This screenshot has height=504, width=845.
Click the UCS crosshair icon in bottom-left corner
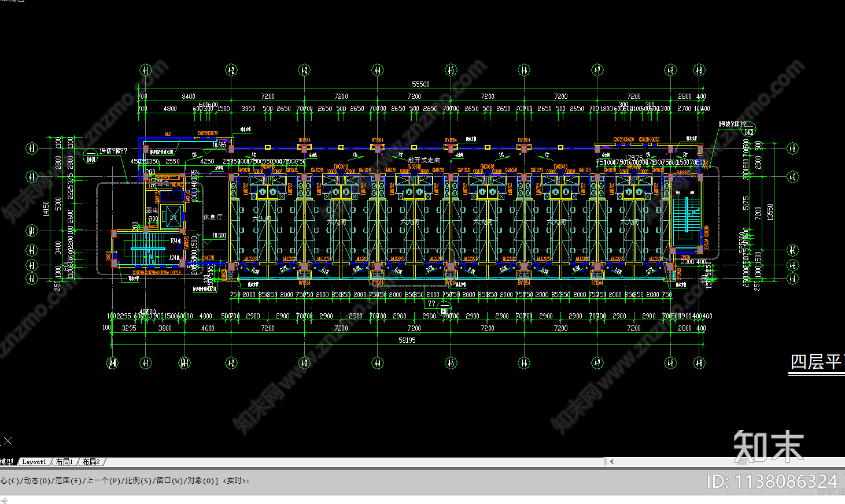click(x=8, y=441)
